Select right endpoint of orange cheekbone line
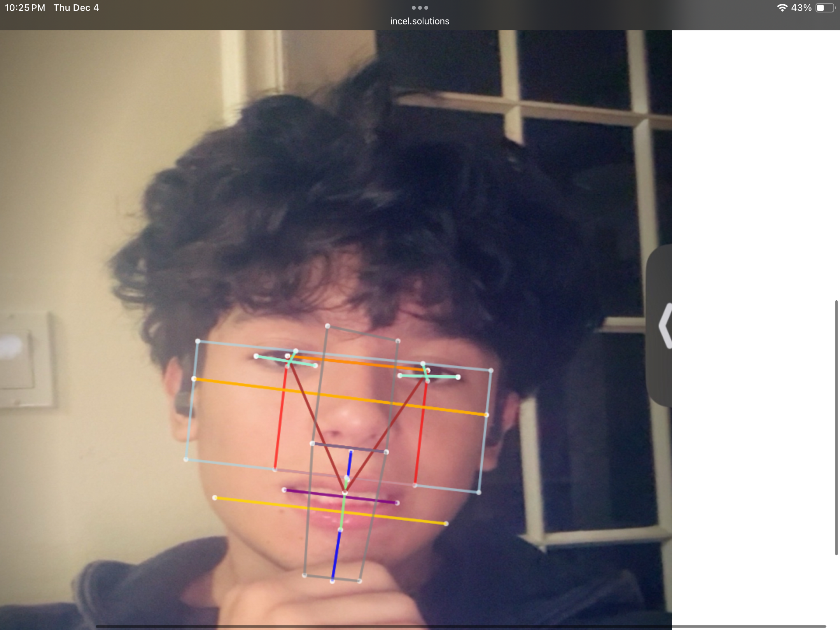The width and height of the screenshot is (840, 630). (x=486, y=415)
